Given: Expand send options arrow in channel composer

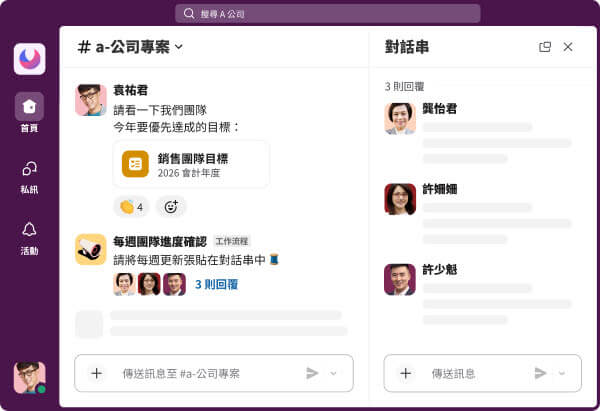Looking at the screenshot, I should 334,373.
